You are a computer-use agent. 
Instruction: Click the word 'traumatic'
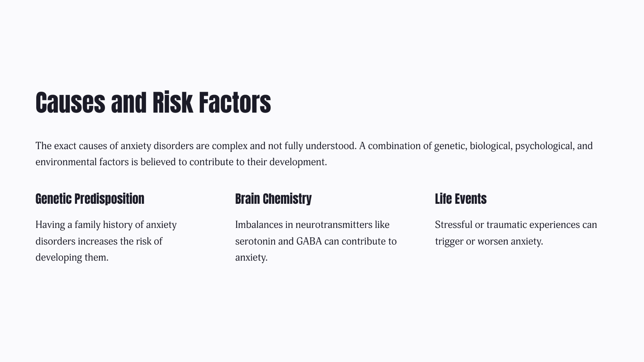pos(506,225)
